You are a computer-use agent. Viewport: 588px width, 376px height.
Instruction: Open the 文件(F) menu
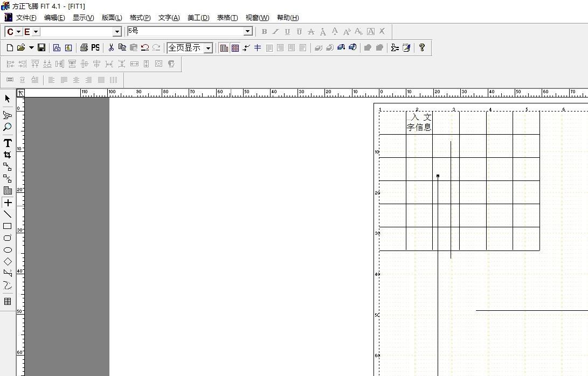click(26, 18)
